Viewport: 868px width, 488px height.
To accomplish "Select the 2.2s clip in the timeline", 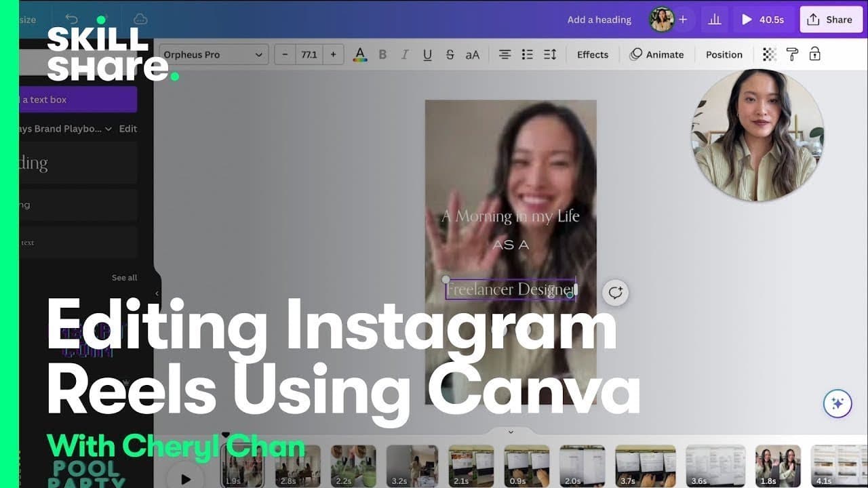I will [353, 466].
